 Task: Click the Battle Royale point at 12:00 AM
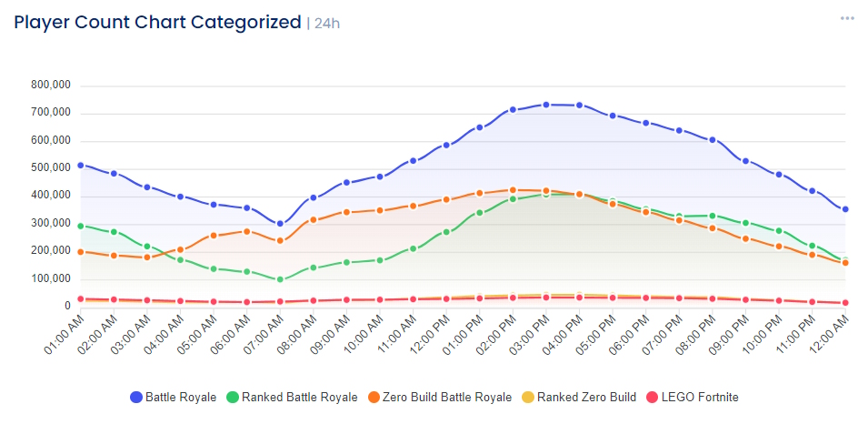[845, 209]
